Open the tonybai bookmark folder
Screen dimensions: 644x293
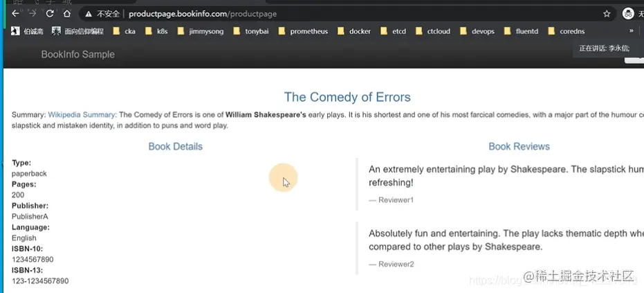pos(251,31)
